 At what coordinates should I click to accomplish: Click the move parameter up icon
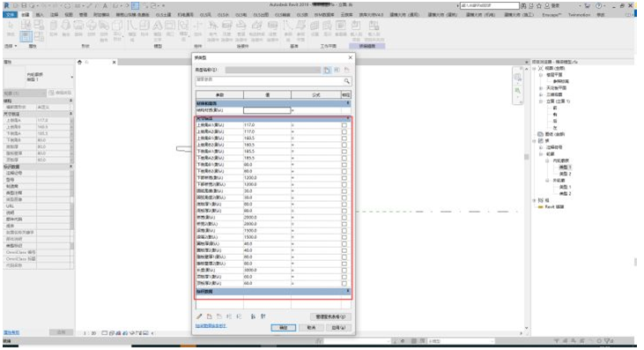[229, 316]
